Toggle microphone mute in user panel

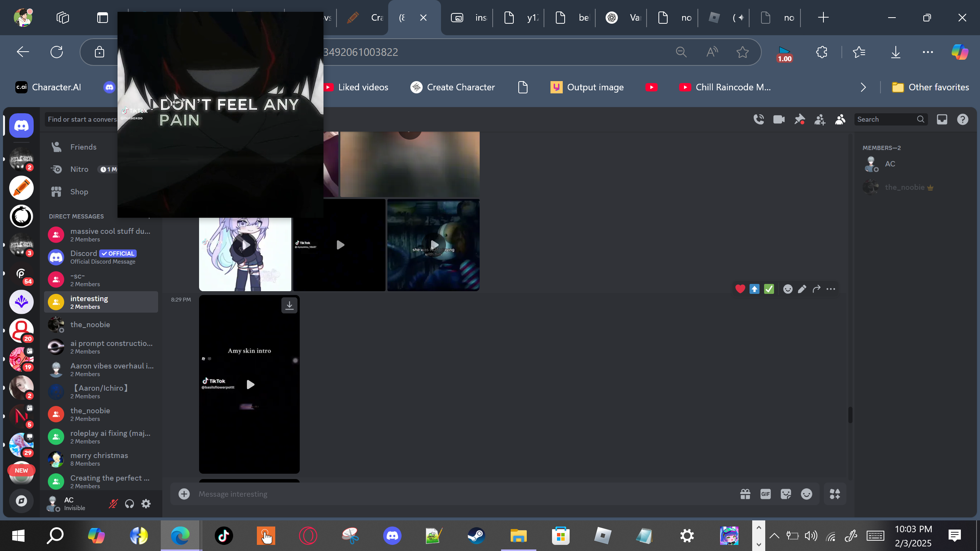113,504
